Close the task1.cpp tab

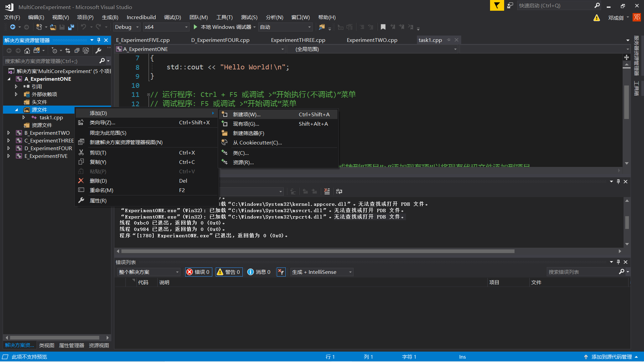457,40
